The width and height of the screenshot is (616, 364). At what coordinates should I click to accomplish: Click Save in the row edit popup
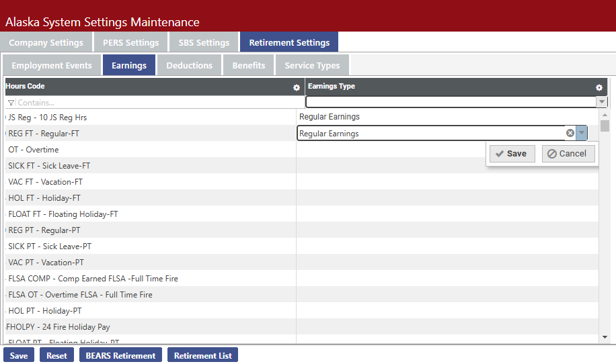point(512,154)
